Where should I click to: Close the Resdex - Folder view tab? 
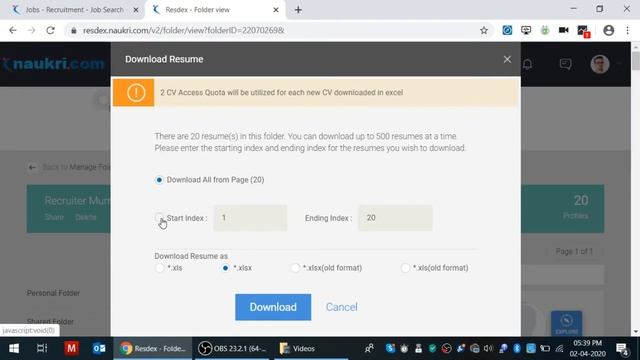point(276,10)
